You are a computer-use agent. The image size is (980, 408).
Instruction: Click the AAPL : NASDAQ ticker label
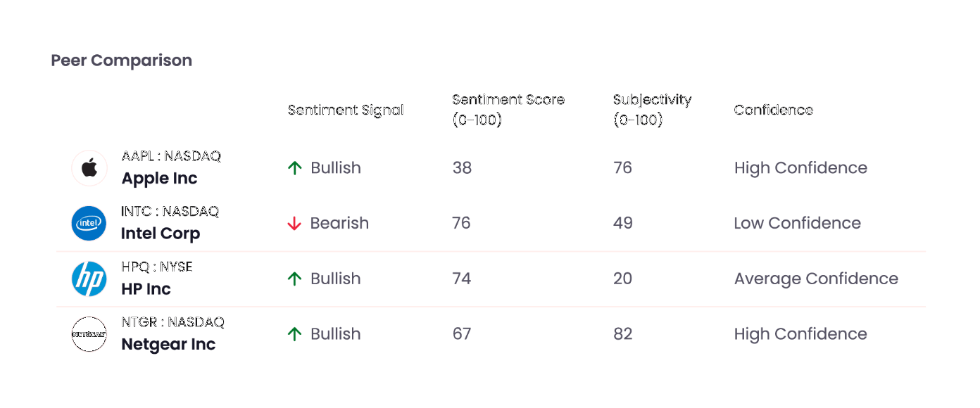coord(171,156)
